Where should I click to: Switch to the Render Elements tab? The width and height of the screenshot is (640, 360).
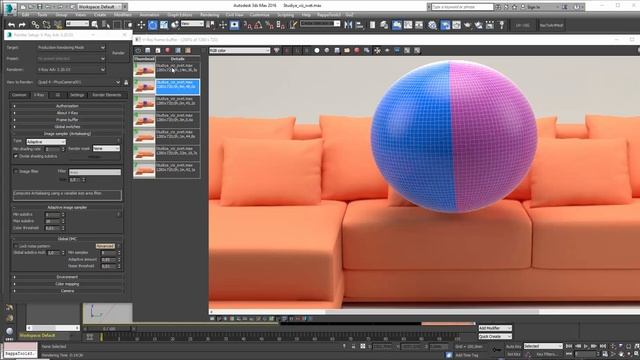coord(107,95)
